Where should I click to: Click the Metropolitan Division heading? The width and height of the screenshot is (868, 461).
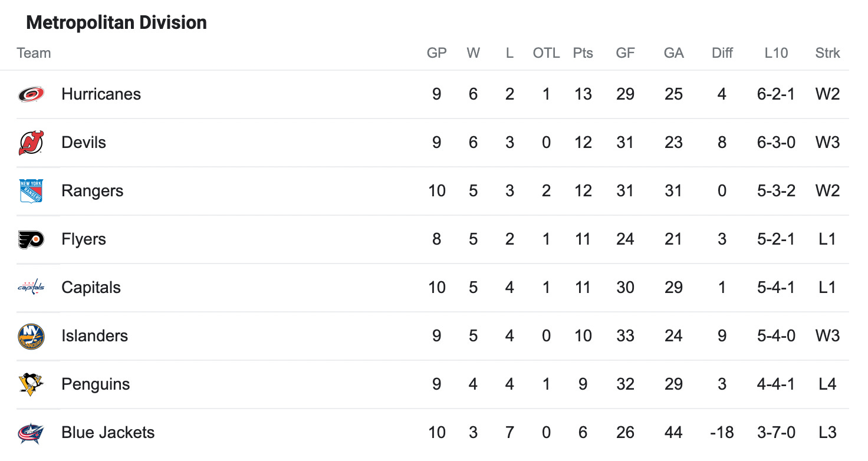pos(117,23)
